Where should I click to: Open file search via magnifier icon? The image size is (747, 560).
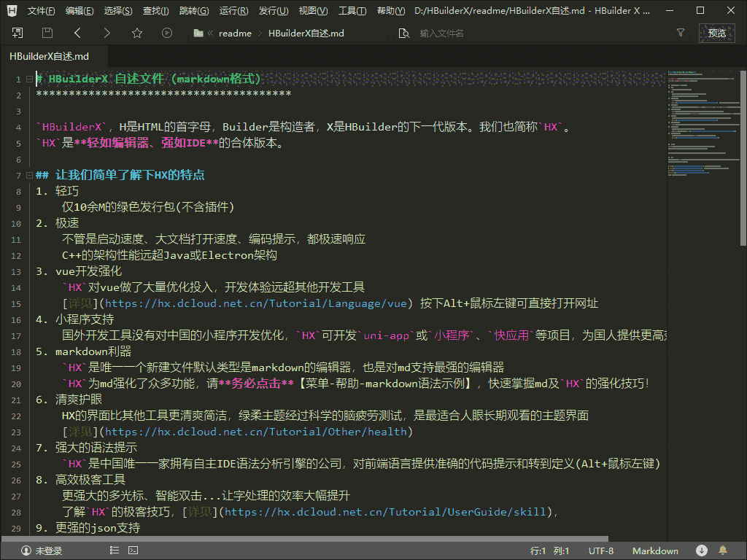[x=403, y=33]
